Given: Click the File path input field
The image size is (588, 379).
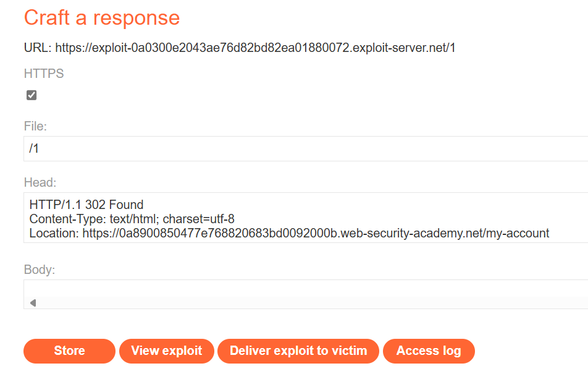Looking at the screenshot, I should (305, 149).
